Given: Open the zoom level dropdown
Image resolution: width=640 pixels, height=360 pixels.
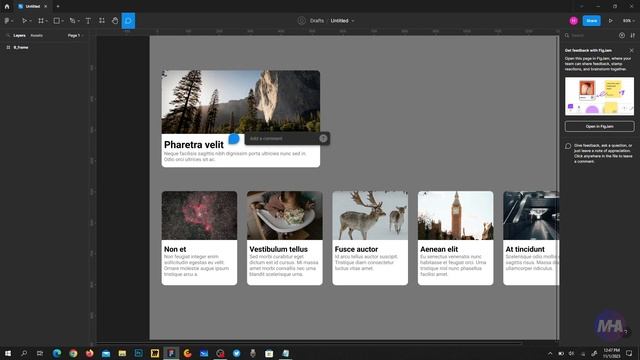Looking at the screenshot, I should click(x=628, y=20).
